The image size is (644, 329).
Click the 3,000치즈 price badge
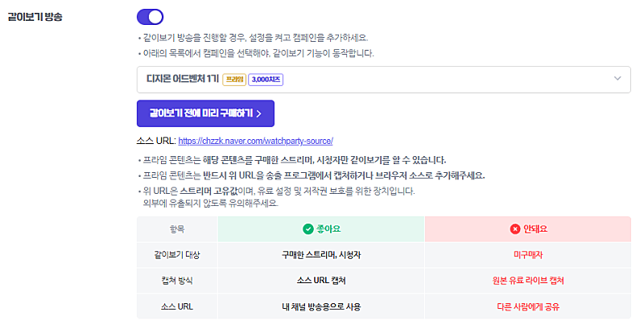[266, 80]
